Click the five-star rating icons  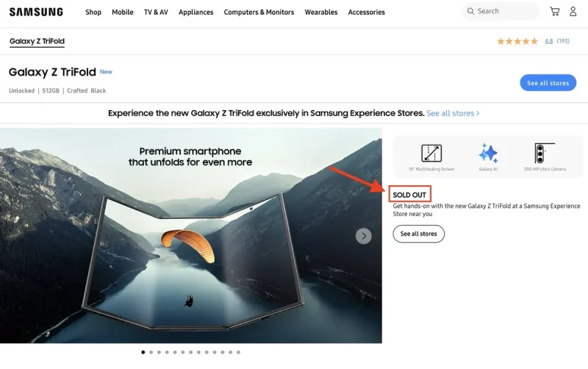click(x=517, y=41)
